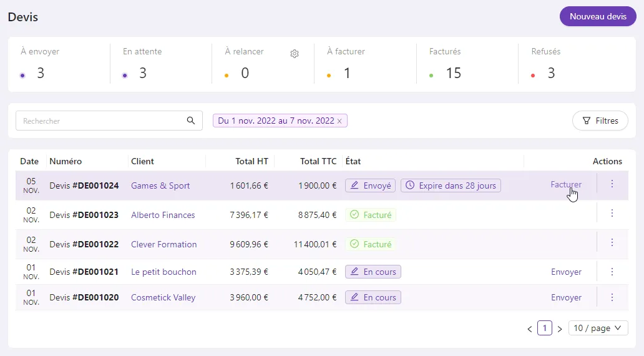Expand the 10 / page dropdown
Viewport: 644px width, 356px height.
[598, 328]
